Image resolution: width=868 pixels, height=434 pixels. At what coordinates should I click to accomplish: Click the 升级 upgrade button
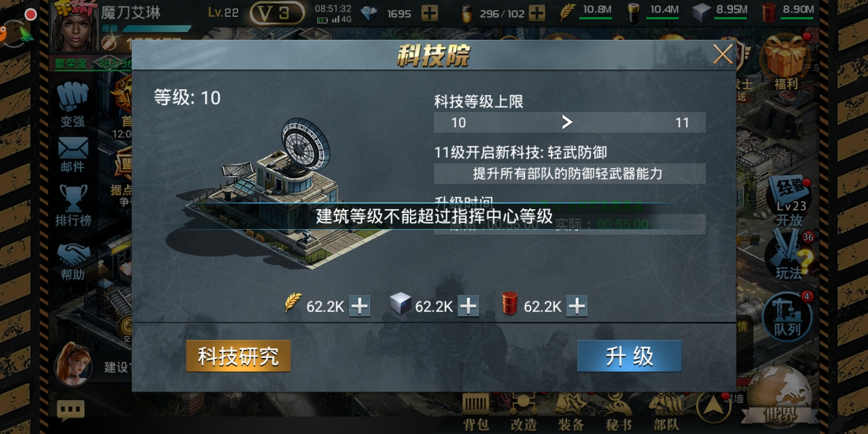point(629,356)
